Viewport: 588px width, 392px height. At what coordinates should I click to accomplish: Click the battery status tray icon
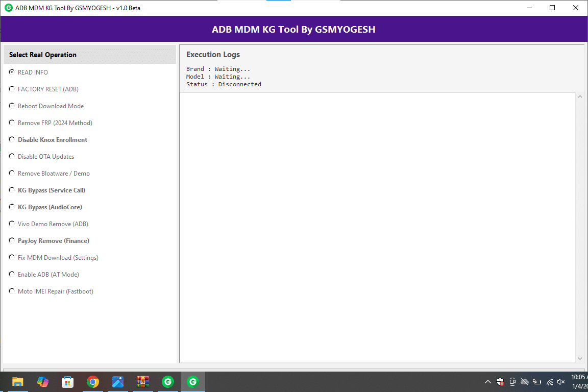pos(536,381)
